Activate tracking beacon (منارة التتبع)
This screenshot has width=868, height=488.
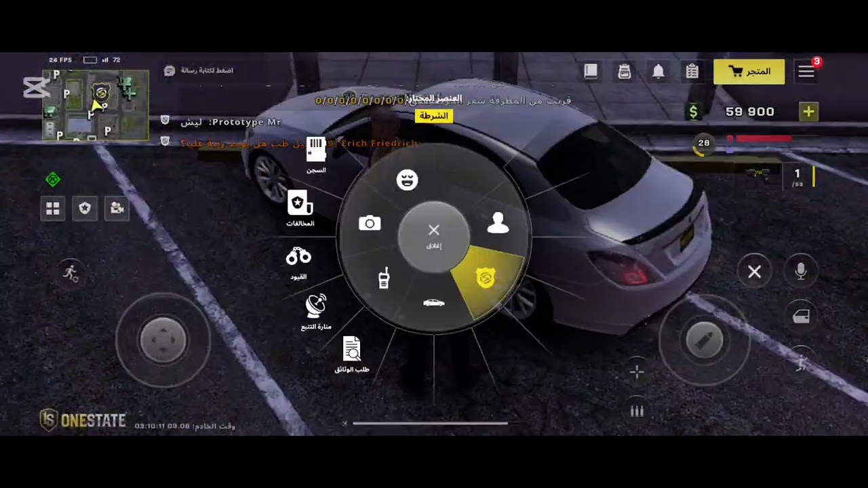tap(316, 312)
